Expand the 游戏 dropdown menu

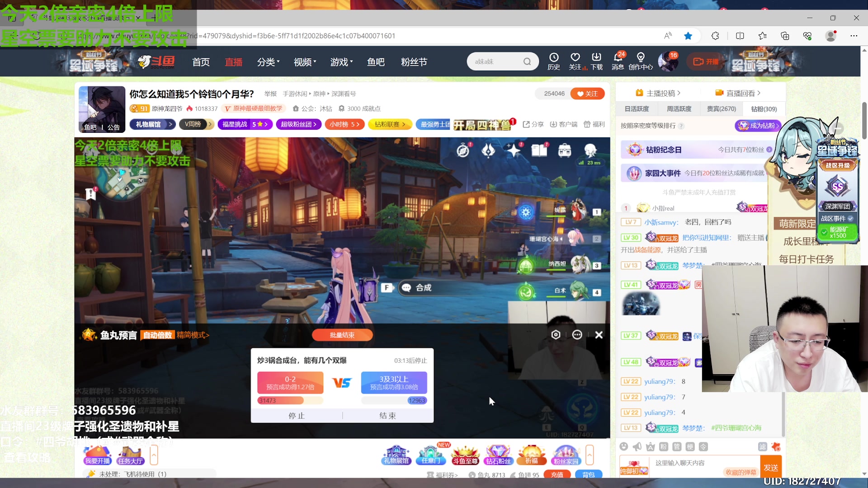click(341, 62)
